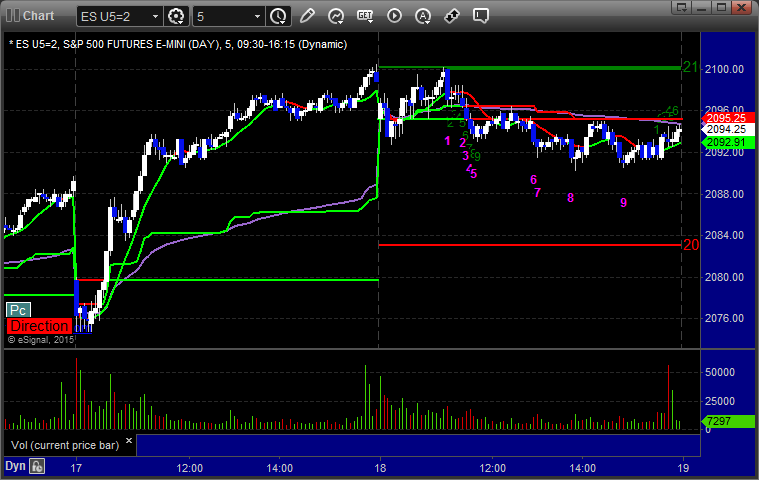Click the 50000 volume axis label
The image size is (759, 480).
tap(720, 372)
